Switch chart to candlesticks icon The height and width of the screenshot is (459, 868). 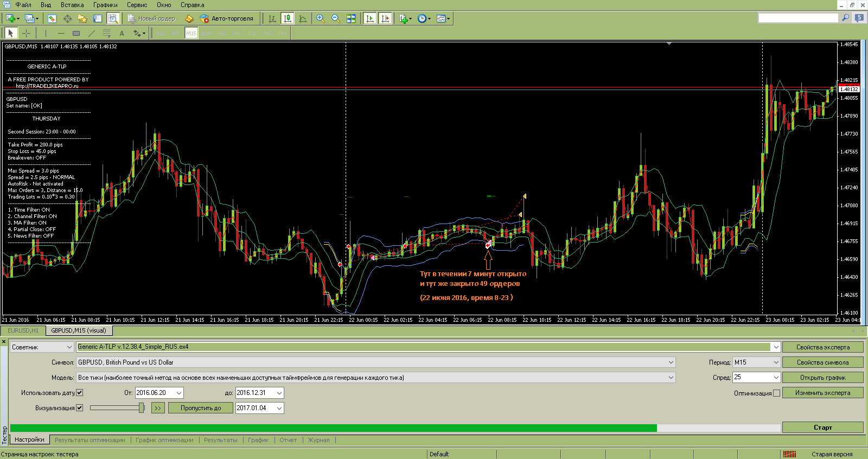pos(288,18)
